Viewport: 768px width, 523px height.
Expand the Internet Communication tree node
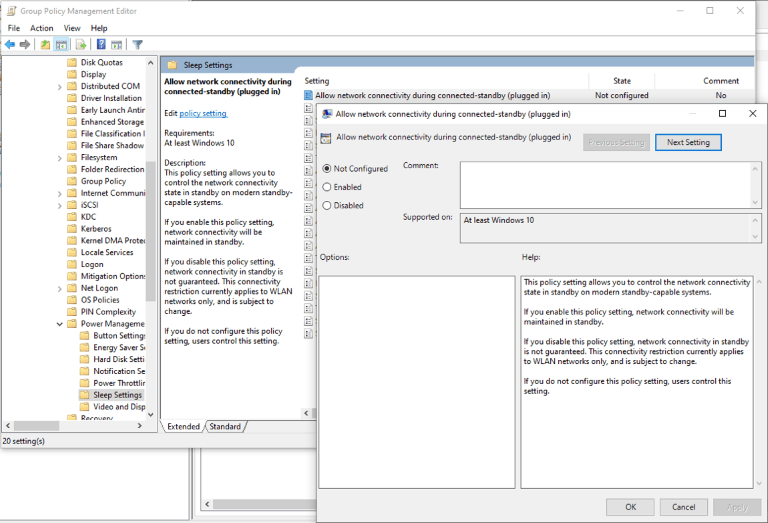click(60, 194)
